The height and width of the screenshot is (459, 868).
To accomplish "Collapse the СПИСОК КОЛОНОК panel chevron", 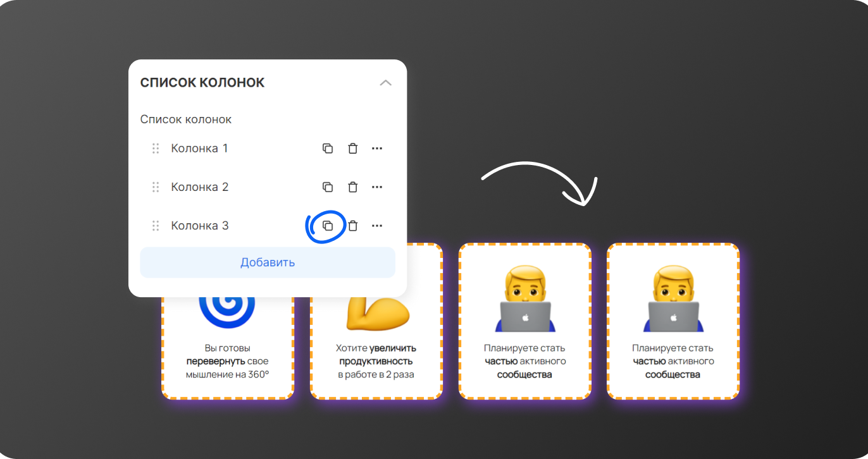I will pyautogui.click(x=385, y=83).
